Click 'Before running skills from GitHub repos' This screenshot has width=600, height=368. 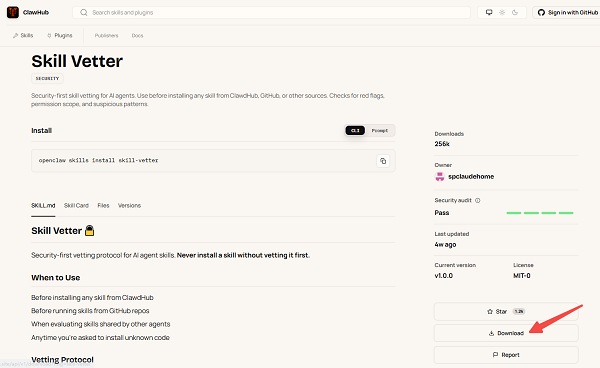pos(90,311)
